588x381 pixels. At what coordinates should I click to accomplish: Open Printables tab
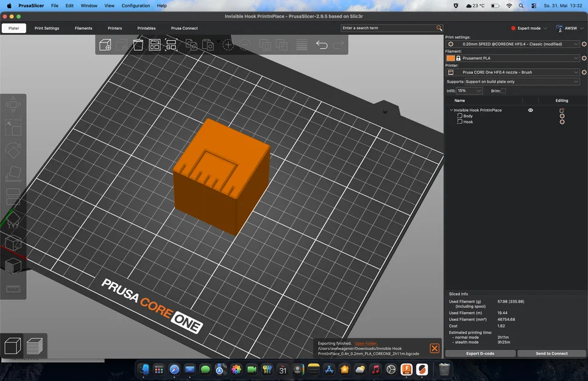point(146,28)
